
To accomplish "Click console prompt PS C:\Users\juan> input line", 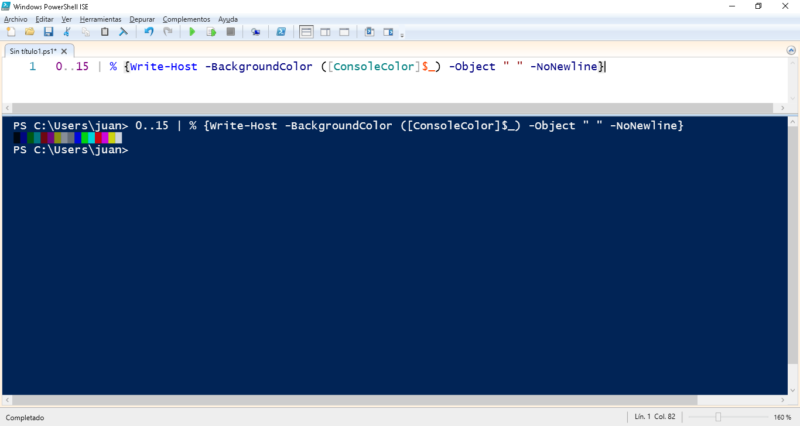I will point(70,149).
